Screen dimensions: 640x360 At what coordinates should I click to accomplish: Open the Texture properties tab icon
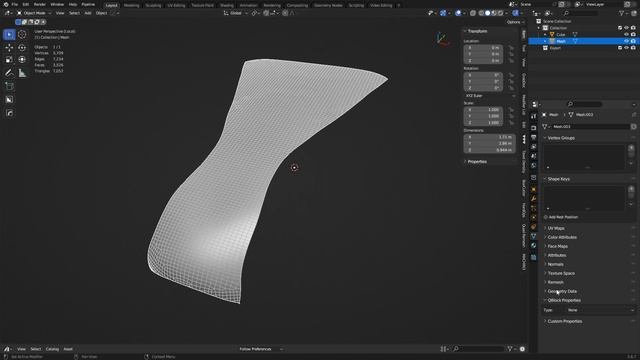[x=533, y=258]
